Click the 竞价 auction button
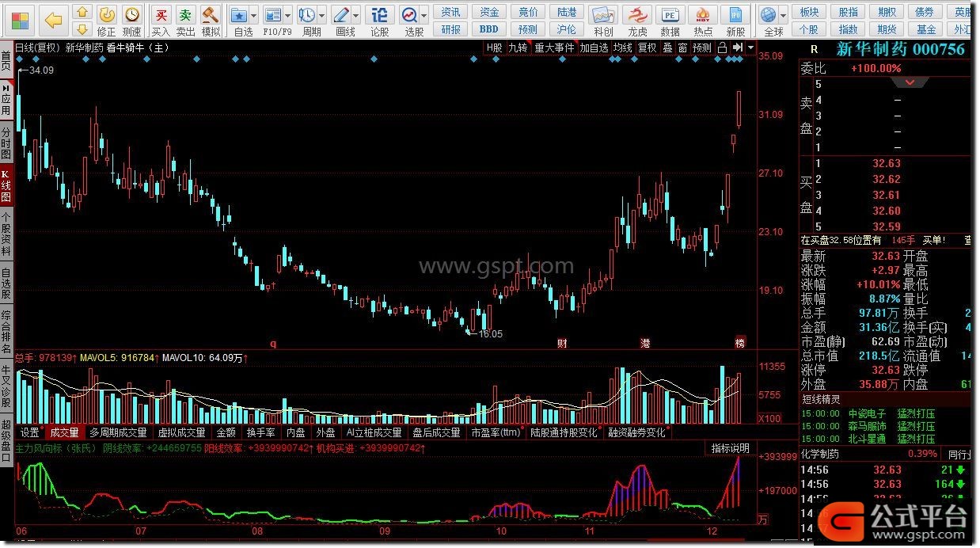This screenshot has width=980, height=548. 528,12
